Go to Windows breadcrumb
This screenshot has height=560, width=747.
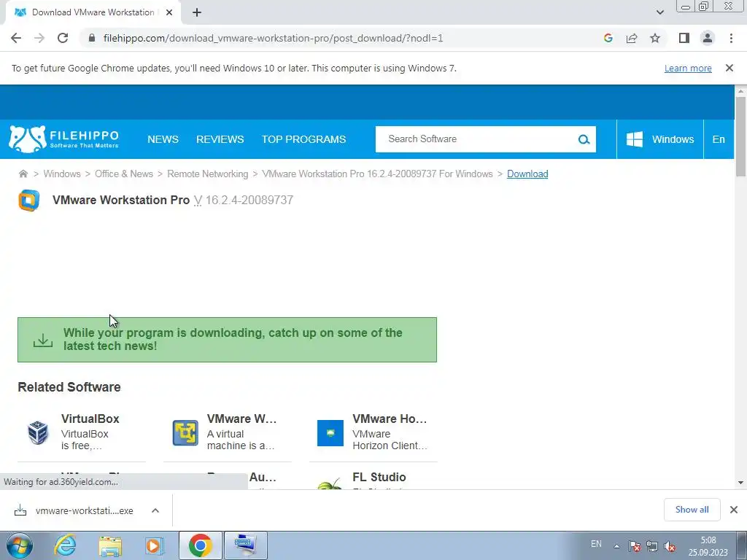62,174
